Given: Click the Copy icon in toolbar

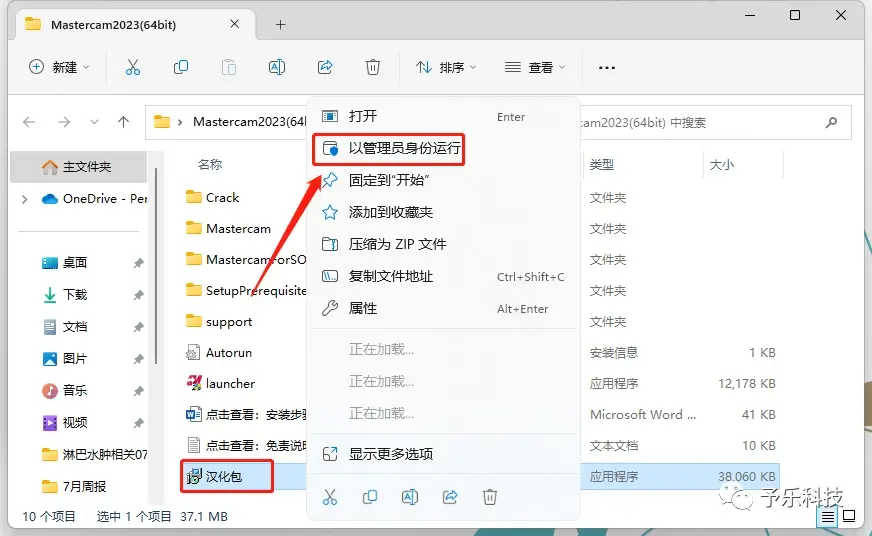Looking at the screenshot, I should pos(181,67).
